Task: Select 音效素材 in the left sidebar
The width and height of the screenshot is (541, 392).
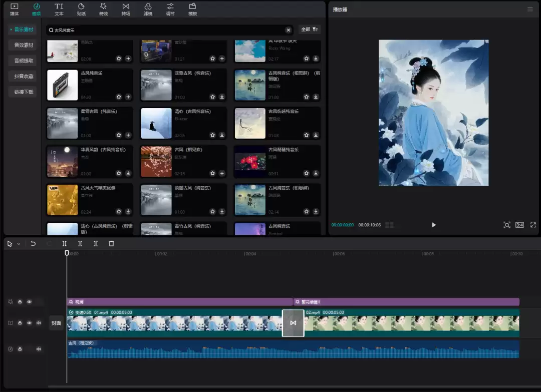Action: (x=24, y=45)
